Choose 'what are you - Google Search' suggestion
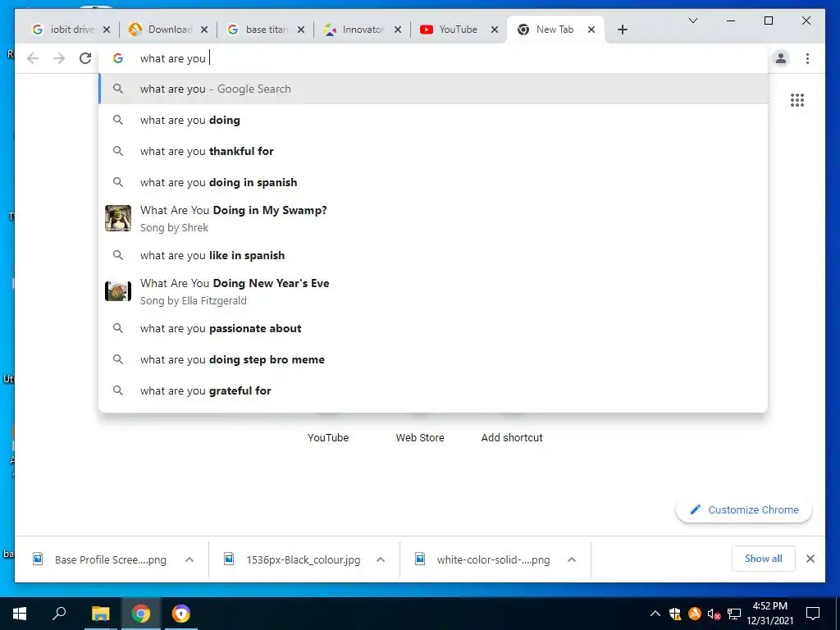 pyautogui.click(x=433, y=89)
